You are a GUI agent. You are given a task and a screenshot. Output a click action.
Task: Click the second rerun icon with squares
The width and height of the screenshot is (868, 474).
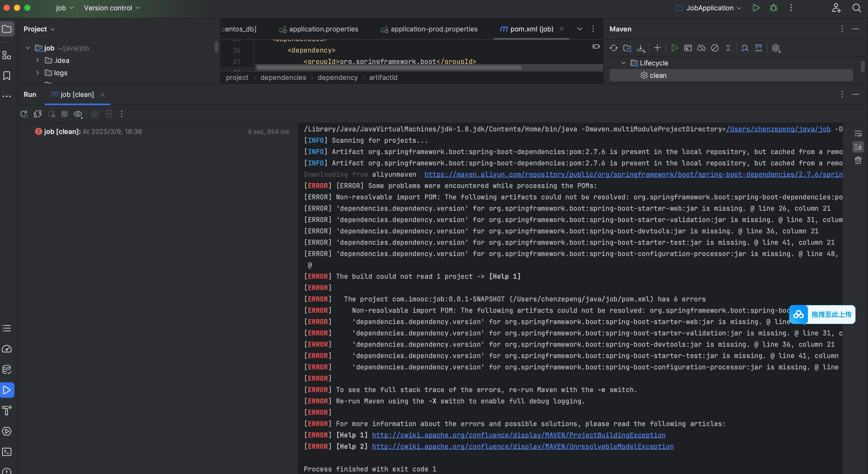(37, 114)
